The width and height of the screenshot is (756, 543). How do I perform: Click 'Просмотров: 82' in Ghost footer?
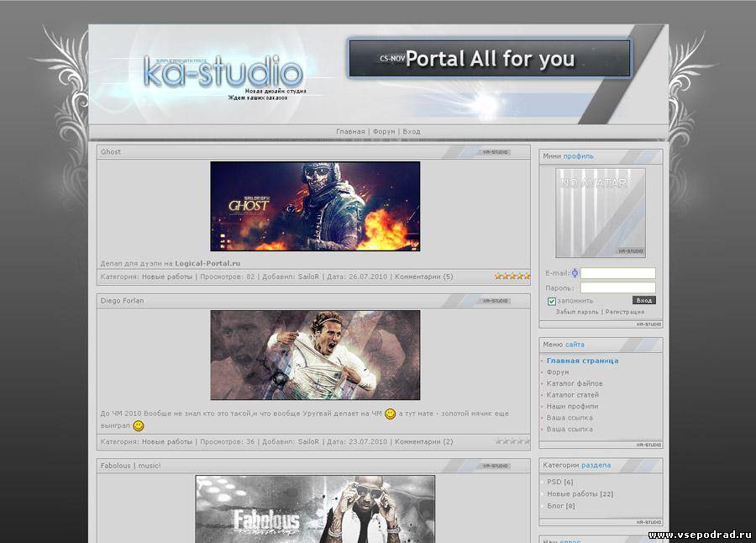(227, 277)
